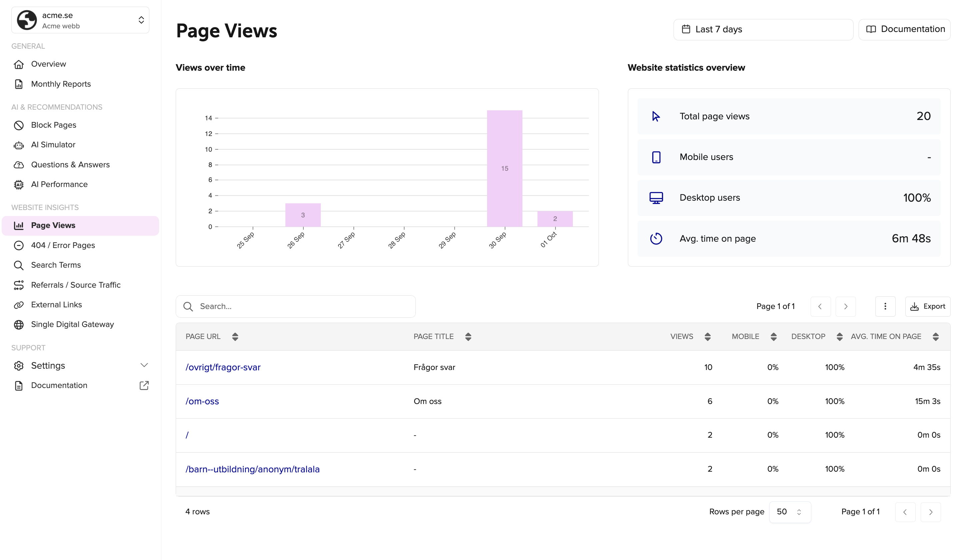963x560 pixels.
Task: Click the table Search field
Action: [x=302, y=306]
